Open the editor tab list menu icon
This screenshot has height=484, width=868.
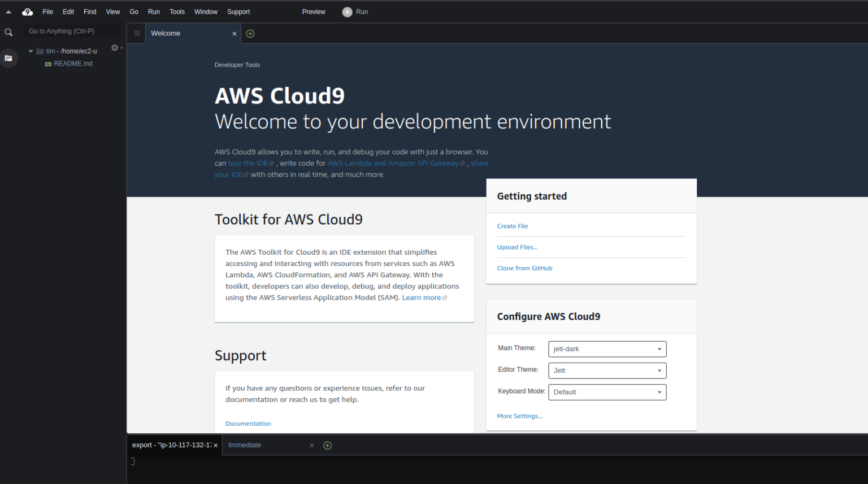click(137, 33)
